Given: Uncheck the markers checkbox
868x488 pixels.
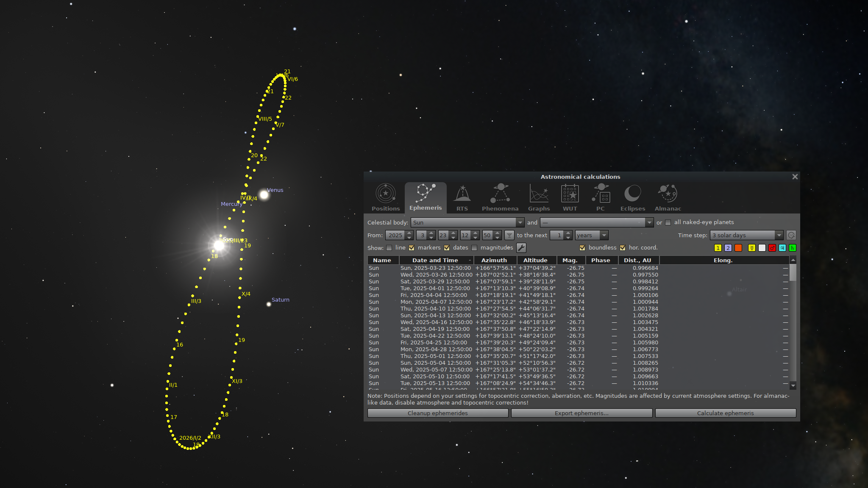Looking at the screenshot, I should tap(412, 248).
